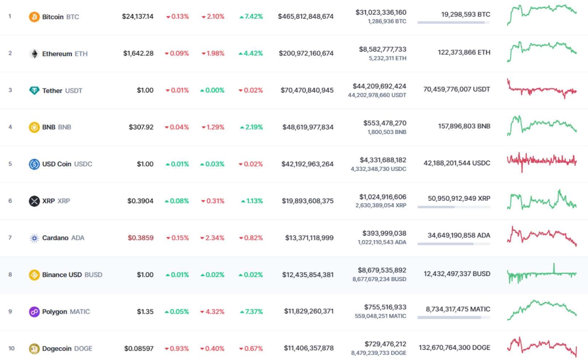This screenshot has width=588, height=364.
Task: Click Binance USD market cap value
Action: [x=308, y=275]
